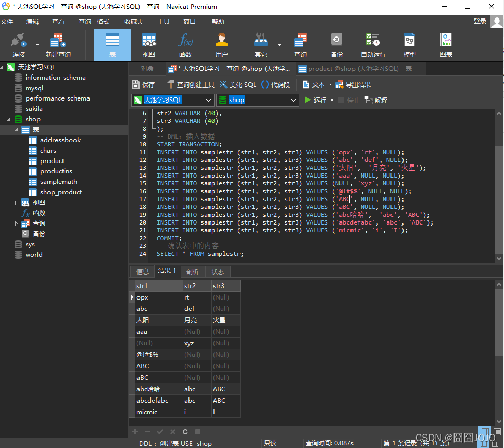
Task: Collapse the shop database tree node
Action: coord(9,119)
